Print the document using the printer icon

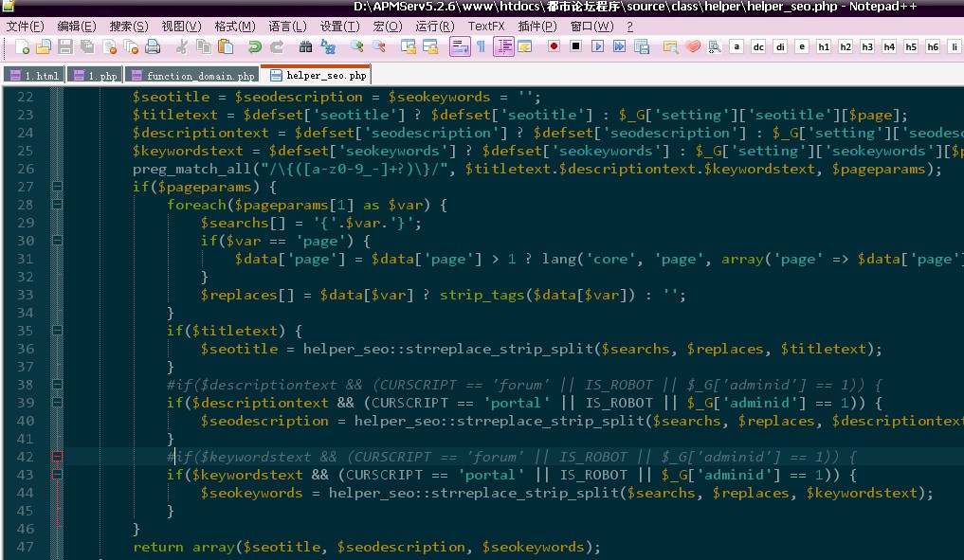(153, 46)
